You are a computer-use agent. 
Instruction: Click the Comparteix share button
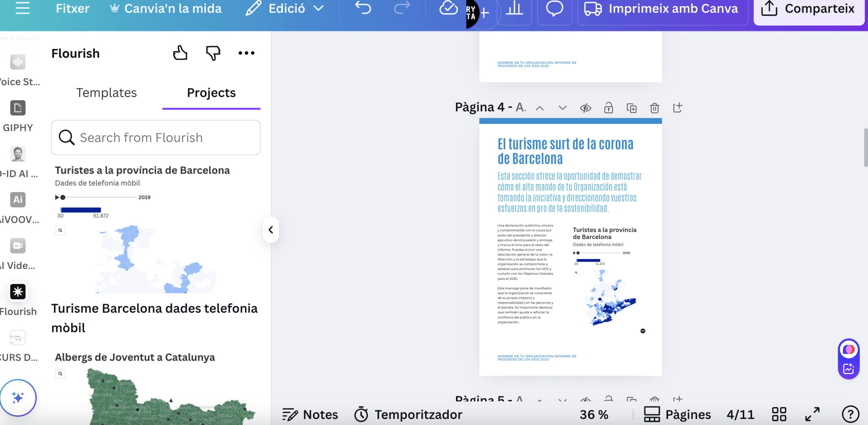click(x=808, y=9)
